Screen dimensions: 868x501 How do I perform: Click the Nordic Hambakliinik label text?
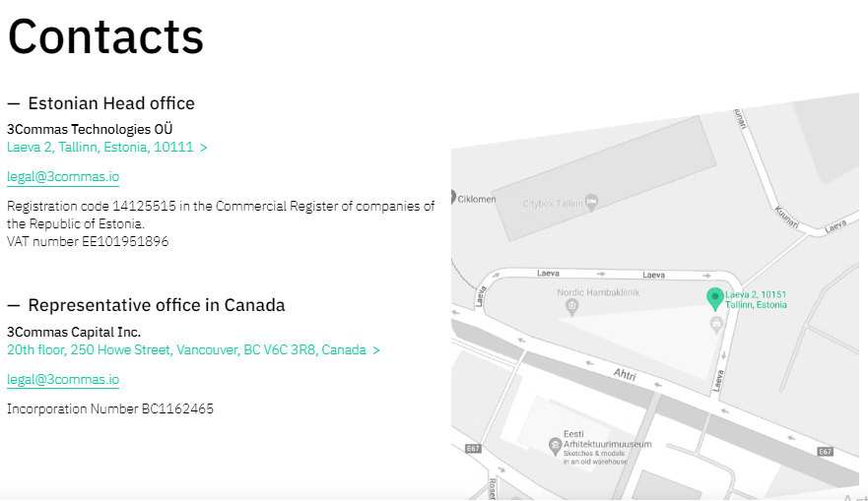598,292
